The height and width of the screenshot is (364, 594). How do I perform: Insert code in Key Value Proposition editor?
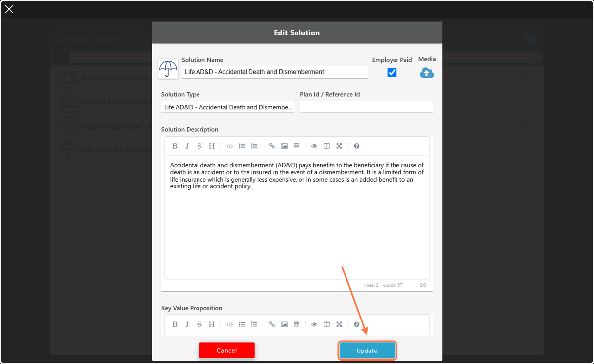point(229,324)
